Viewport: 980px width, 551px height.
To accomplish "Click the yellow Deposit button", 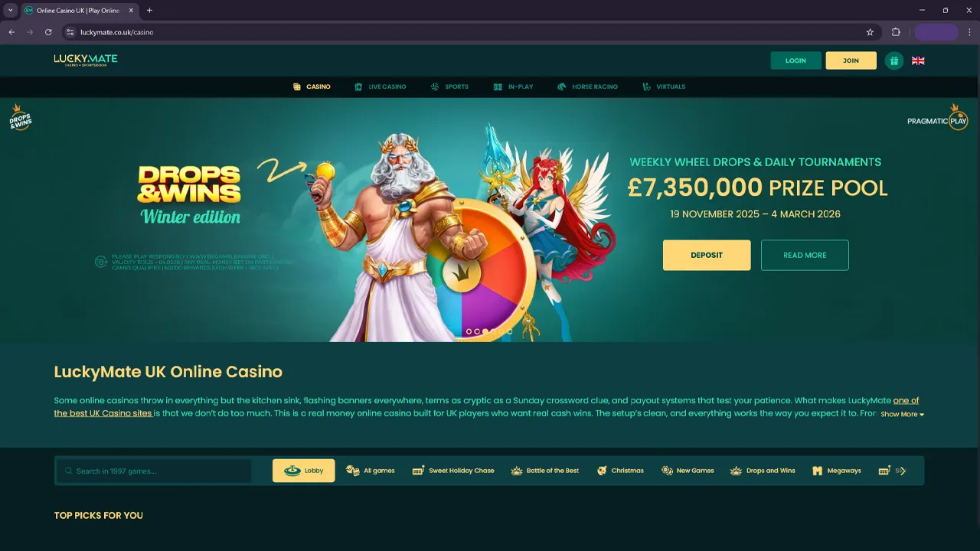I will (707, 255).
